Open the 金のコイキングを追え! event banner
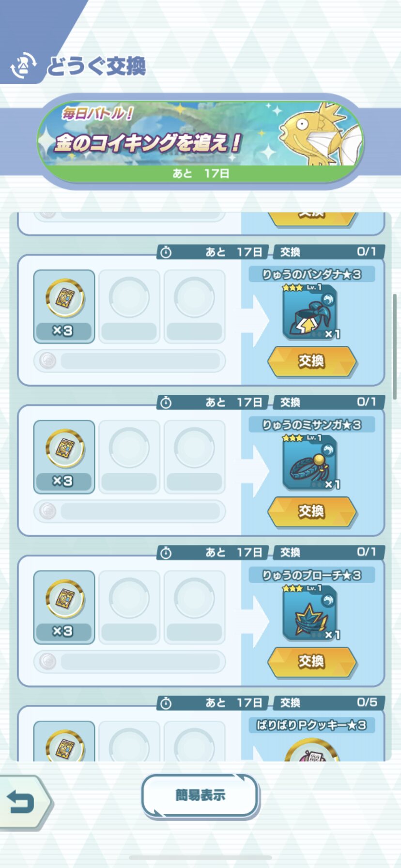Viewport: 401px width, 868px height. pos(200,140)
